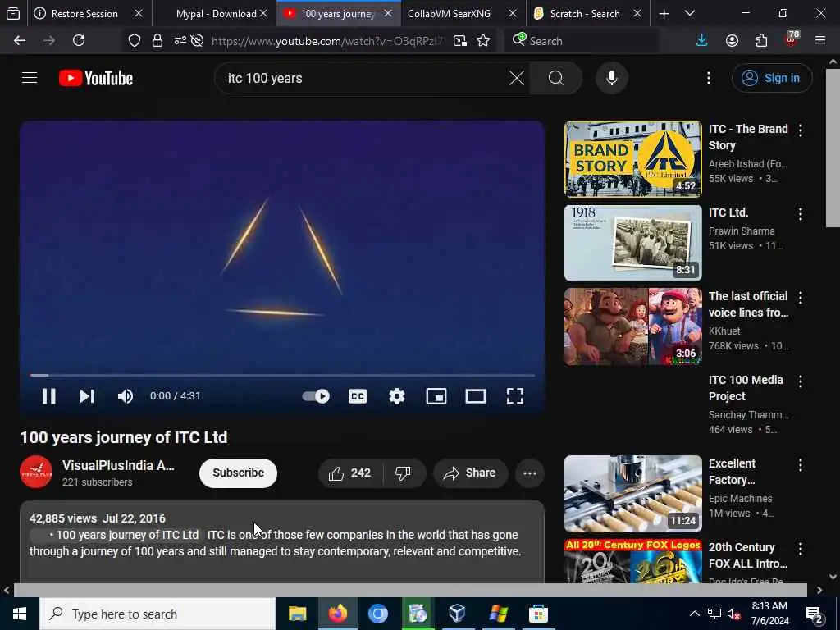This screenshot has height=630, width=840.
Task: Open the browser downloads panel
Action: point(702,41)
